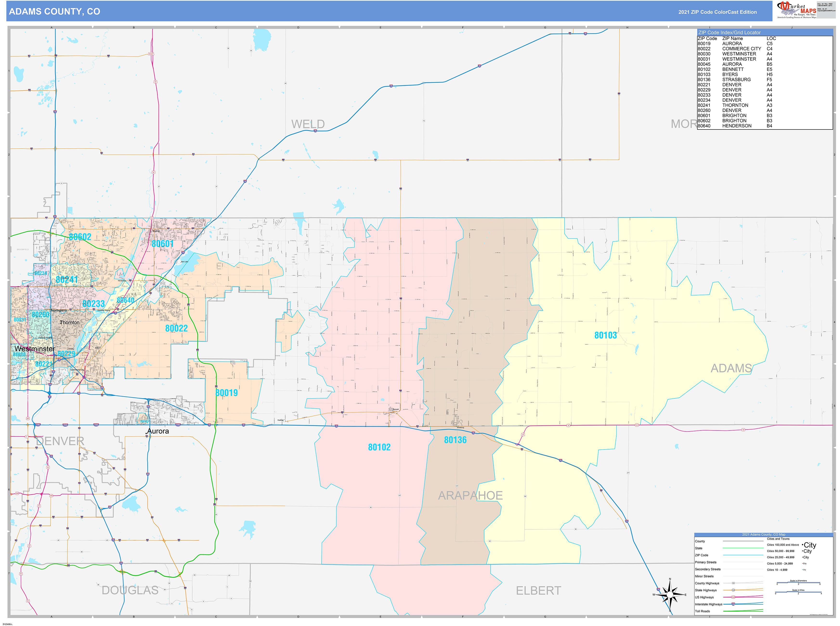The width and height of the screenshot is (840, 626).
Task: Click the 80260 entry in the ZIP index
Action: coord(704,111)
